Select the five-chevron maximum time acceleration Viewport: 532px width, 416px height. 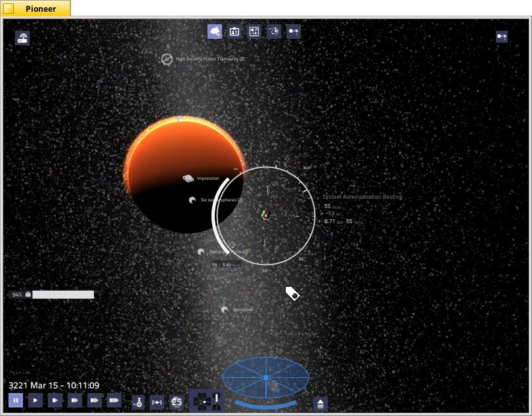pyautogui.click(x=114, y=400)
